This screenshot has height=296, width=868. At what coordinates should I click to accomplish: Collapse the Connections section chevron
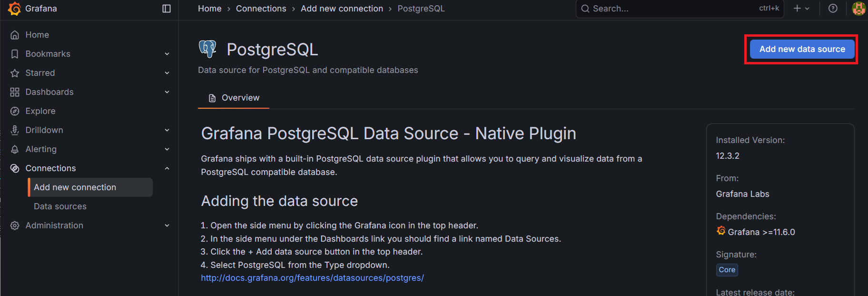(167, 168)
